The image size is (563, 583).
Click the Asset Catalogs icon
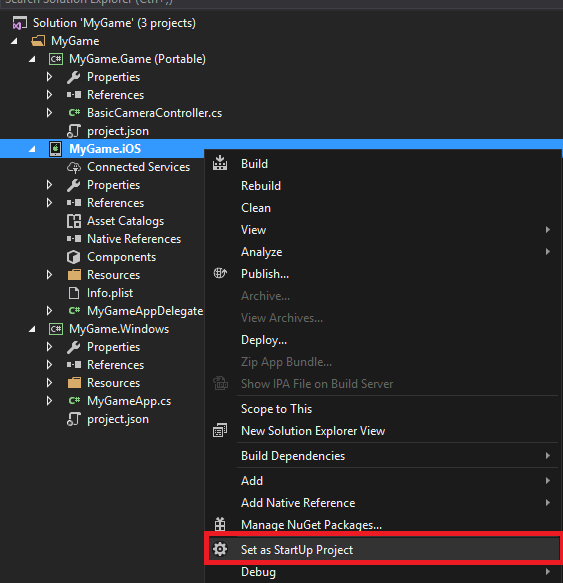coord(74,221)
